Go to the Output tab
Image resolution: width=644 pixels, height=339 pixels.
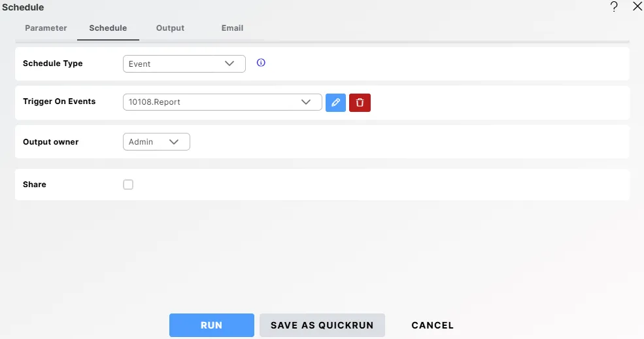point(170,28)
